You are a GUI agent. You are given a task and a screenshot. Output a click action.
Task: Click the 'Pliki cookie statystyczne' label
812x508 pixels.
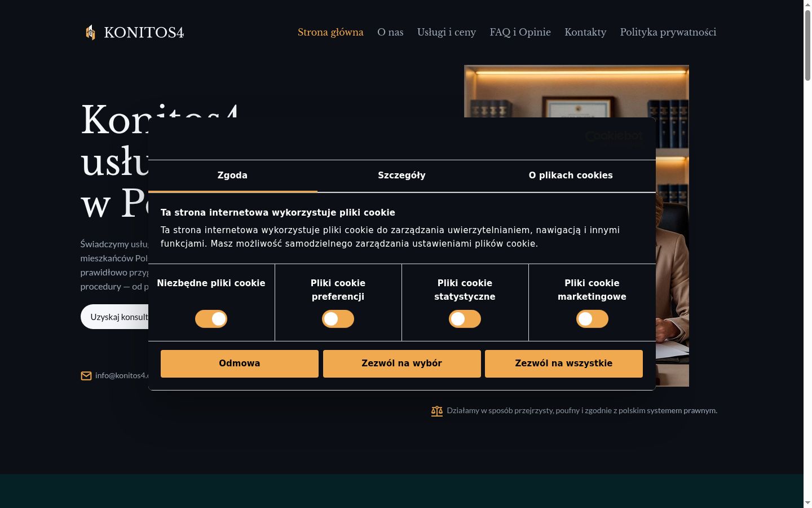point(465,290)
